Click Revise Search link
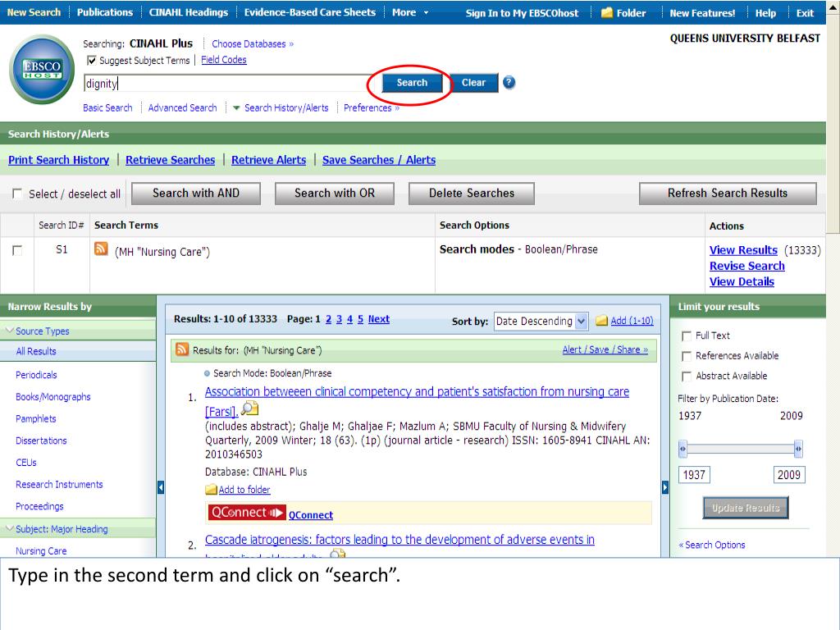Viewport: 840px width, 630px height. 746,266
